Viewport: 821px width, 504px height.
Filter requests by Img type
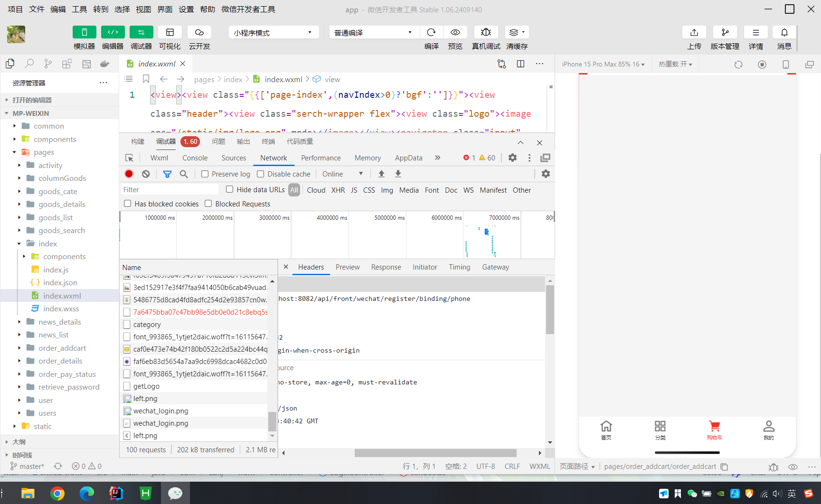tap(387, 190)
